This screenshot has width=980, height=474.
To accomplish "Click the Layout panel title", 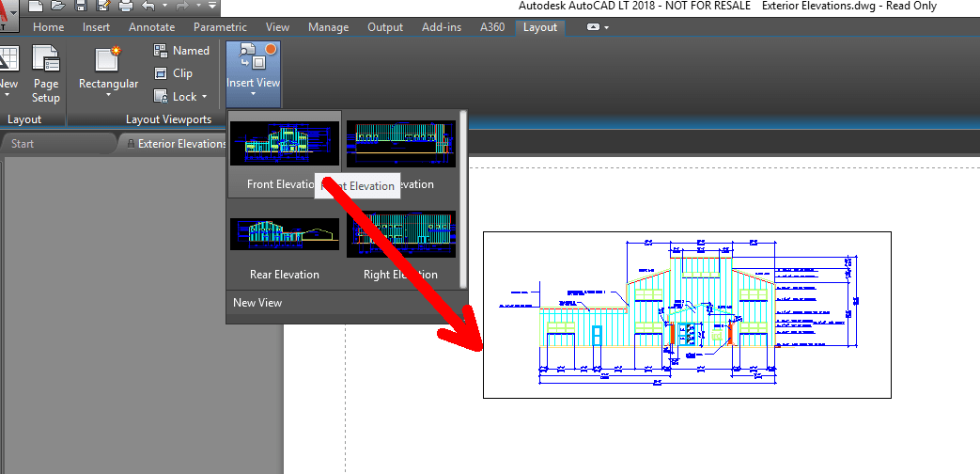I will (x=24, y=118).
